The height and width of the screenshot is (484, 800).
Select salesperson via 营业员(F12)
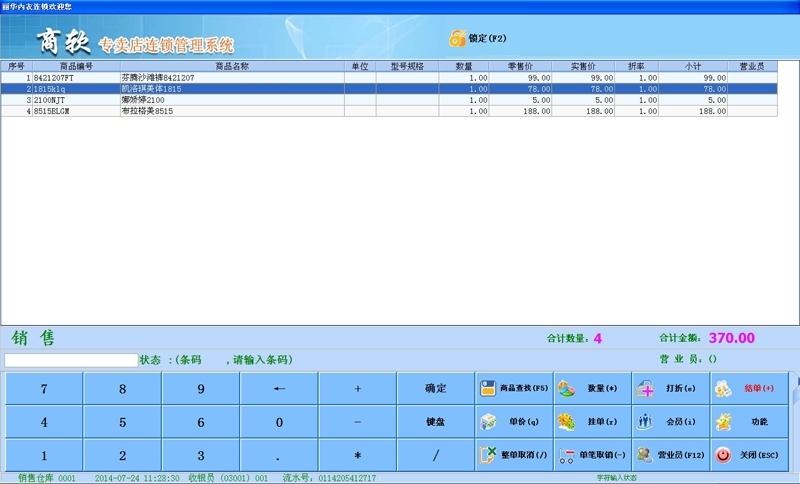pyautogui.click(x=671, y=455)
